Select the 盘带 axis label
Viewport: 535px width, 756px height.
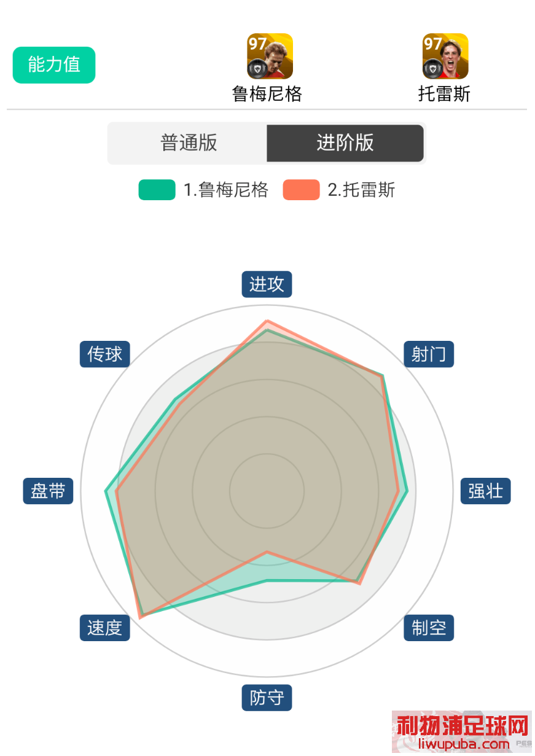point(48,491)
